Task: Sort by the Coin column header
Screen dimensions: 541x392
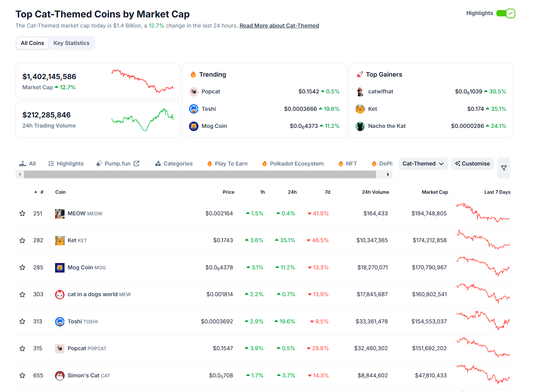Action: pos(60,192)
